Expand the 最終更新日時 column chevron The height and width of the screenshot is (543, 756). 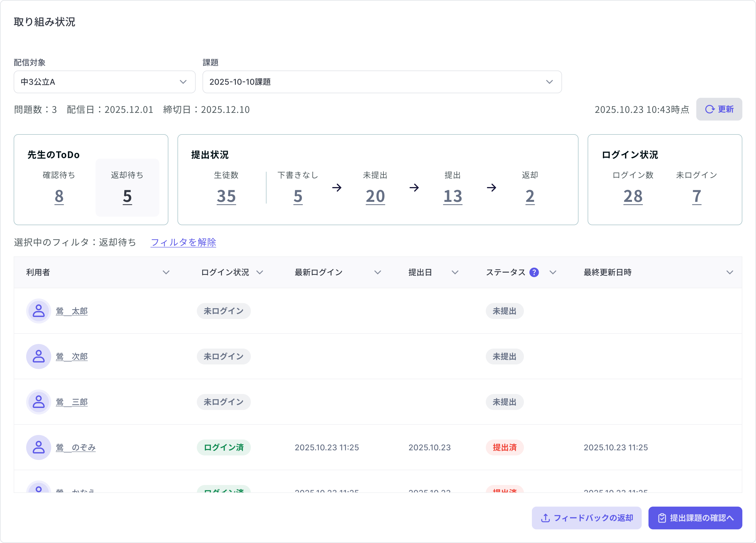[x=730, y=273]
